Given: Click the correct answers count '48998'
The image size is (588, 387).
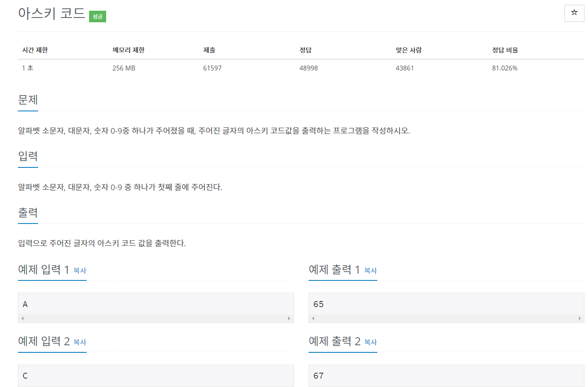Looking at the screenshot, I should [309, 68].
